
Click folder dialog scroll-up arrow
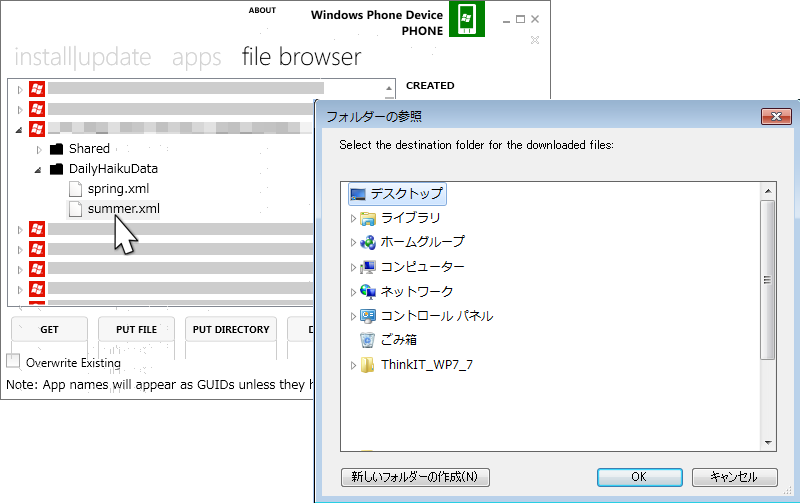click(768, 191)
